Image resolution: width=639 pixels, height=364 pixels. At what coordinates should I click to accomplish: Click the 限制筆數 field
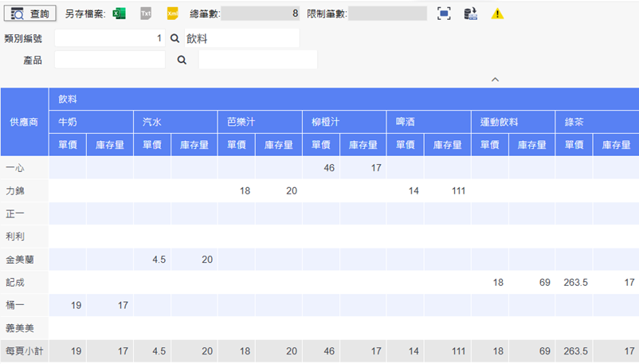[x=387, y=14]
